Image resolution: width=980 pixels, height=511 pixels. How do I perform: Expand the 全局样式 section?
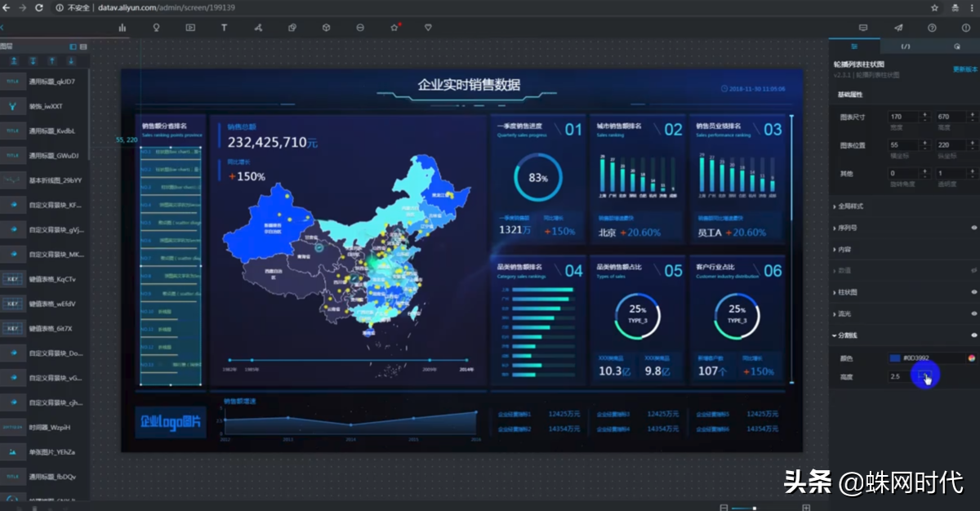point(904,207)
